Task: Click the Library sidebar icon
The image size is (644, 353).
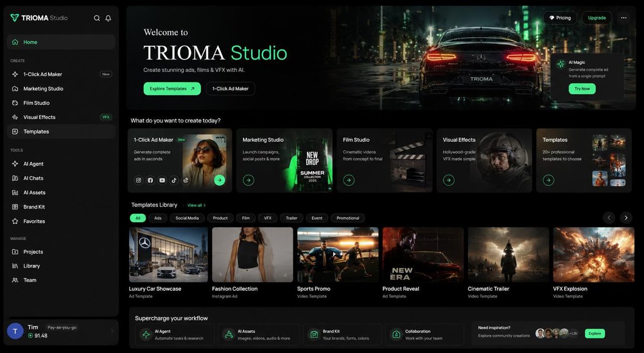Action: [x=15, y=266]
